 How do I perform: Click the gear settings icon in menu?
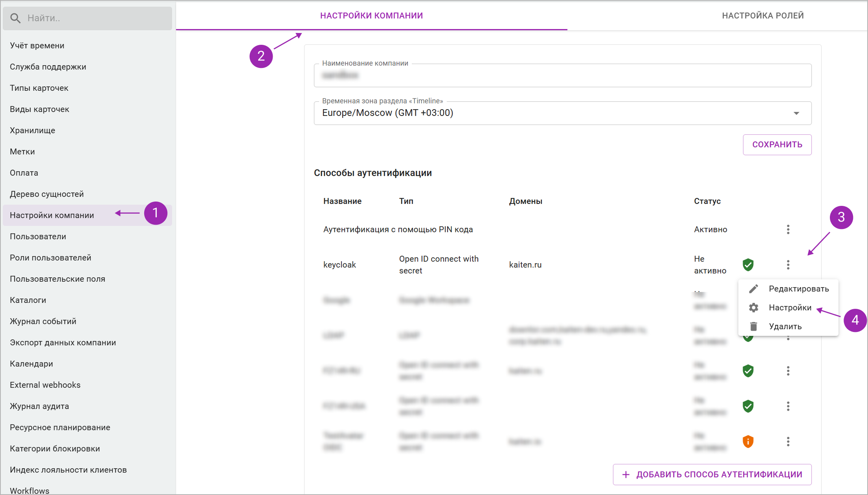pyautogui.click(x=753, y=308)
